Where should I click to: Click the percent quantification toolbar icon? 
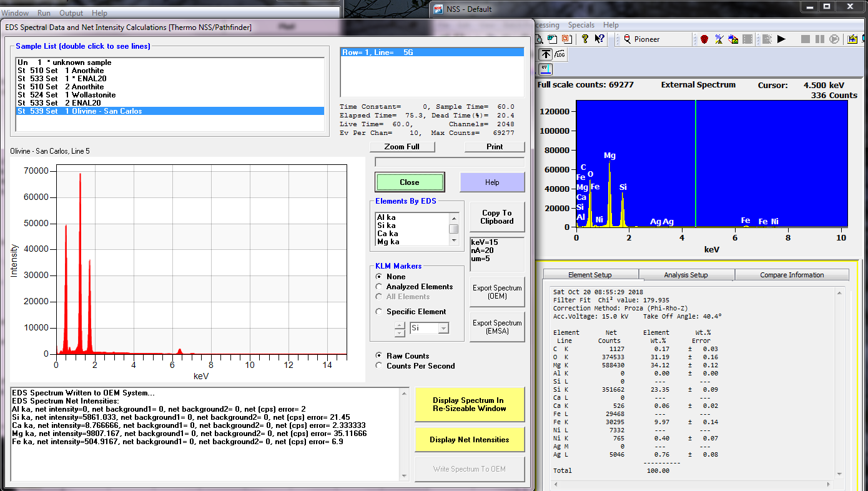719,39
